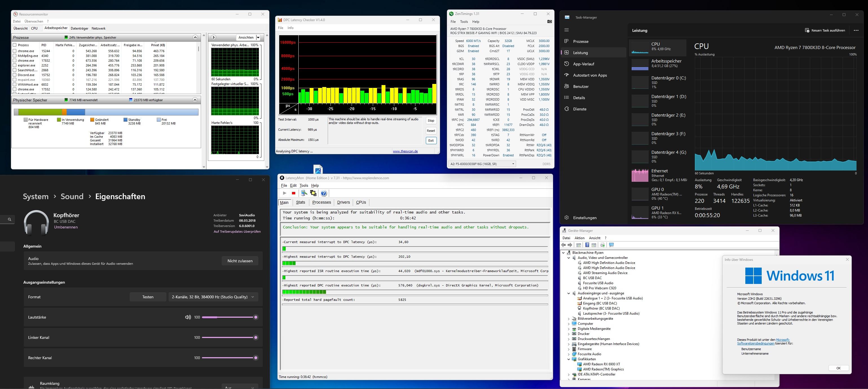
Task: Click ZenTimings camera screenshot icon
Action: pos(549,21)
